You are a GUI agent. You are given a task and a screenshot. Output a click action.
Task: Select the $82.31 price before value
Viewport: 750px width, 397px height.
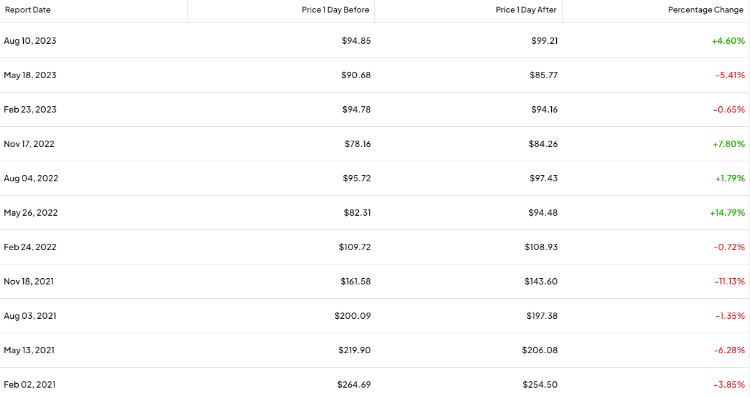click(x=357, y=213)
